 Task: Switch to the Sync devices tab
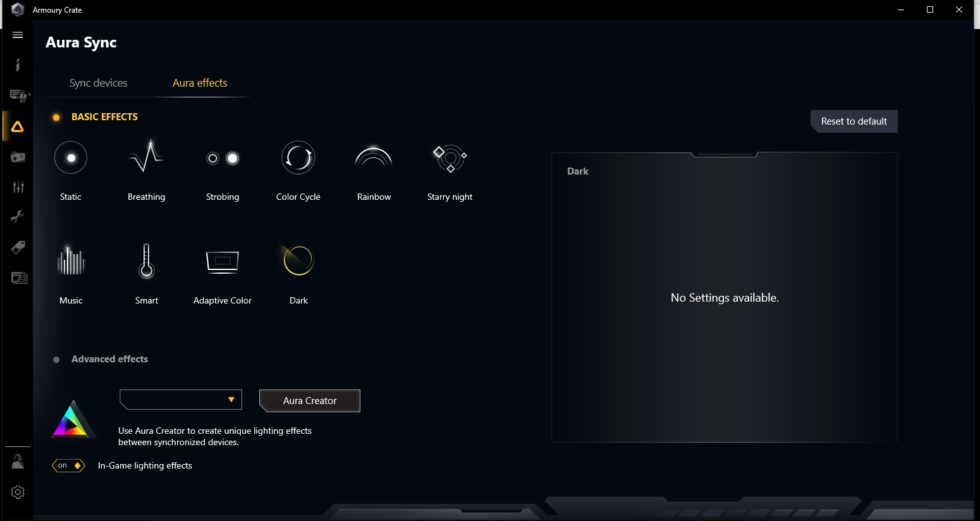(x=98, y=83)
